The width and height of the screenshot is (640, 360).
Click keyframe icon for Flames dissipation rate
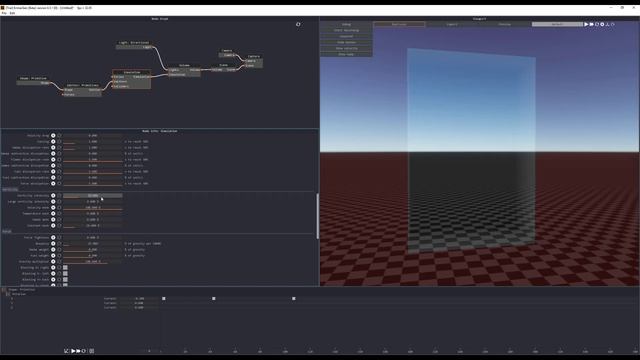tap(53, 160)
